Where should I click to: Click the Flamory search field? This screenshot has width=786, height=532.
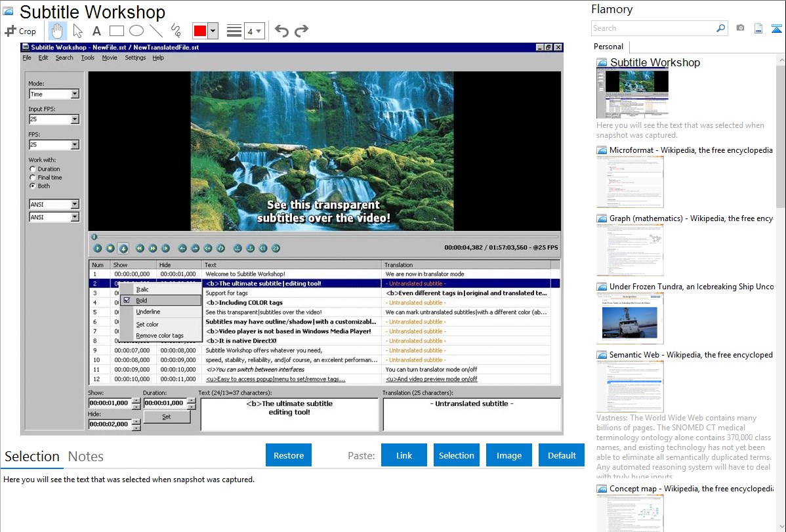point(653,28)
